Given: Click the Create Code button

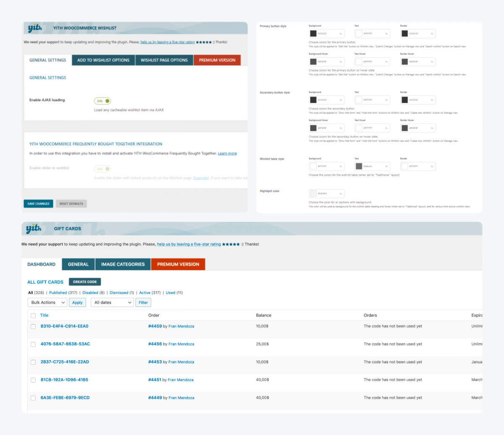Looking at the screenshot, I should (x=85, y=282).
